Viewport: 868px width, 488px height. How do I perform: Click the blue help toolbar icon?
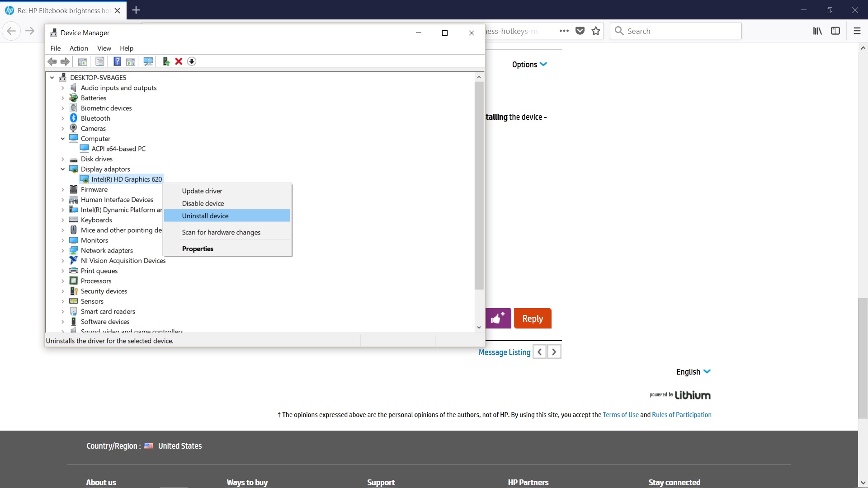click(x=117, y=61)
